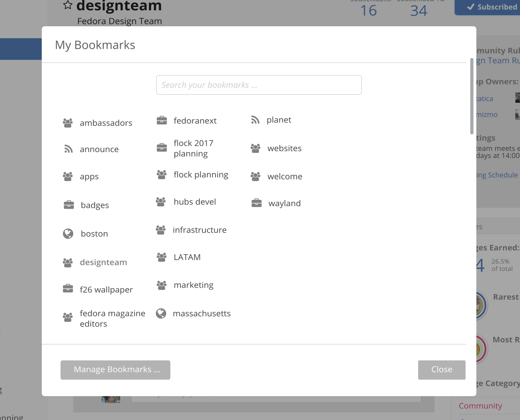Close the My Bookmarks dialog

442,370
